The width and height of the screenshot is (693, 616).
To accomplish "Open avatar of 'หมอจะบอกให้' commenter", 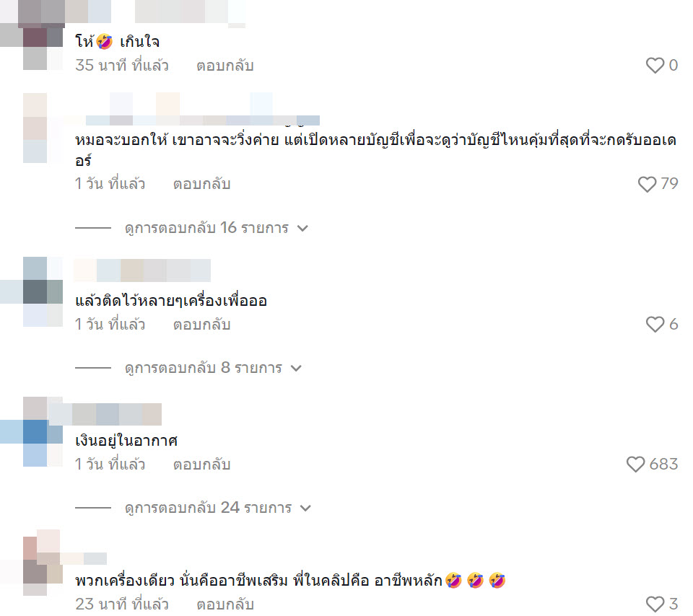I will coord(43,128).
